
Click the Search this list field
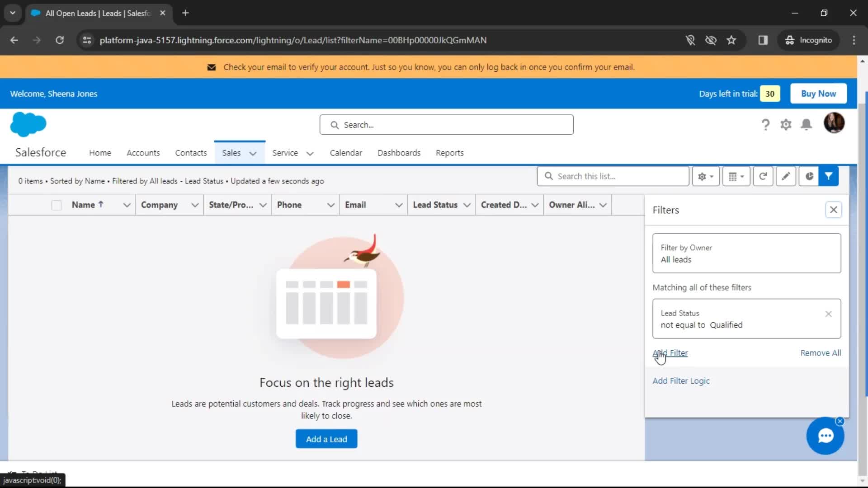(613, 176)
